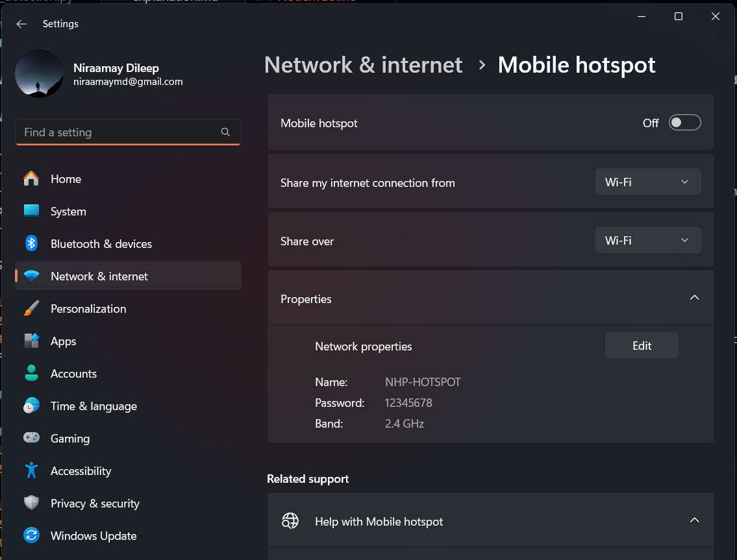Click the Windows Update sync icon
This screenshot has height=560, width=737.
pos(31,535)
